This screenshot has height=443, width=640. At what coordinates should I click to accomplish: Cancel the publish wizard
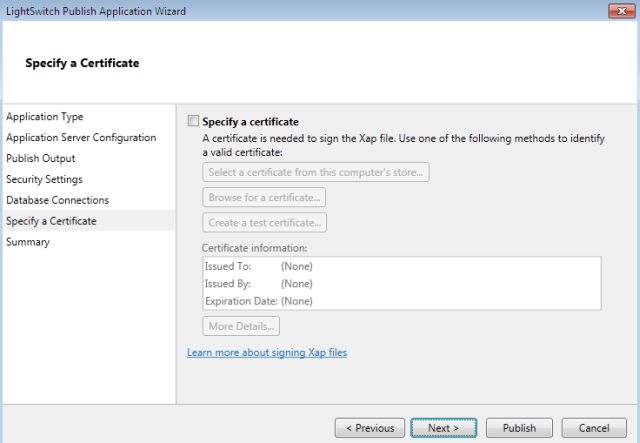(594, 428)
